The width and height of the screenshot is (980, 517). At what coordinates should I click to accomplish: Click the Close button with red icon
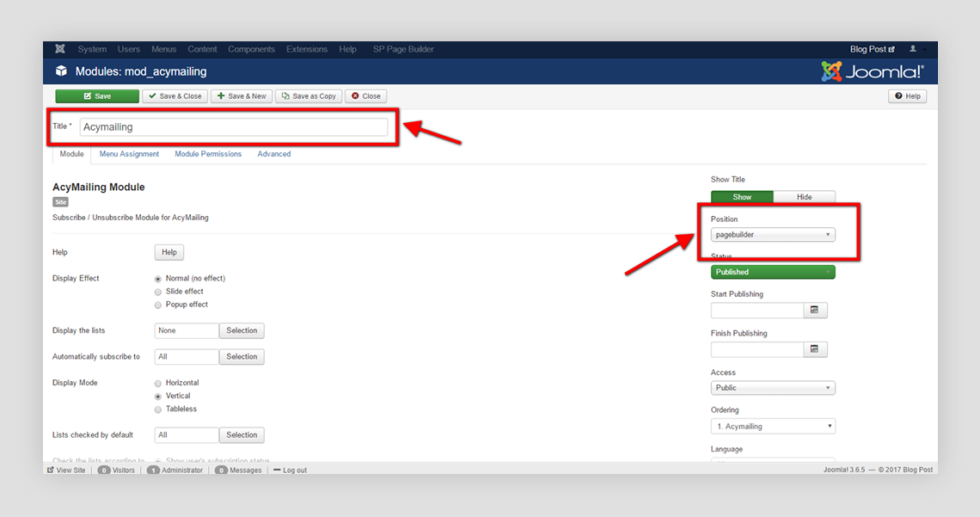[x=366, y=96]
